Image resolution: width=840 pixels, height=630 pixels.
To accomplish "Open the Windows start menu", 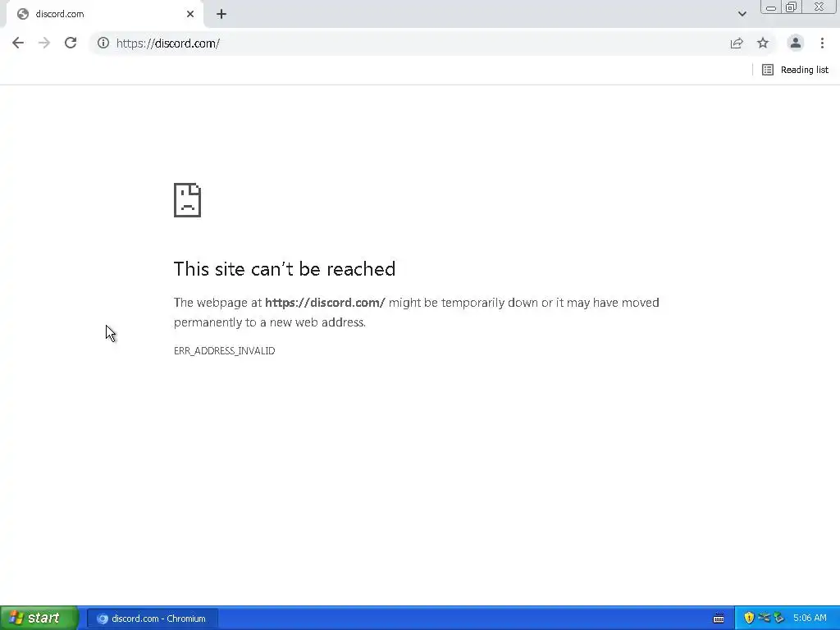I will pyautogui.click(x=39, y=618).
